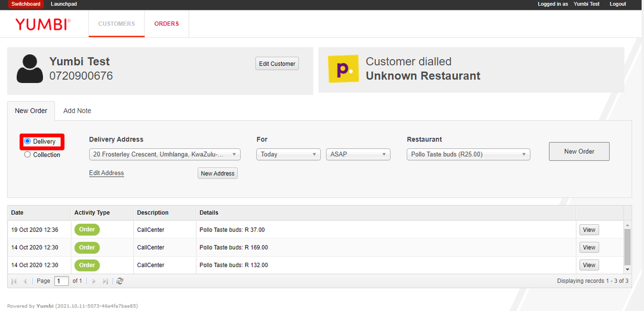The image size is (644, 311).
Task: Sort by the Date column header
Action: coord(39,213)
